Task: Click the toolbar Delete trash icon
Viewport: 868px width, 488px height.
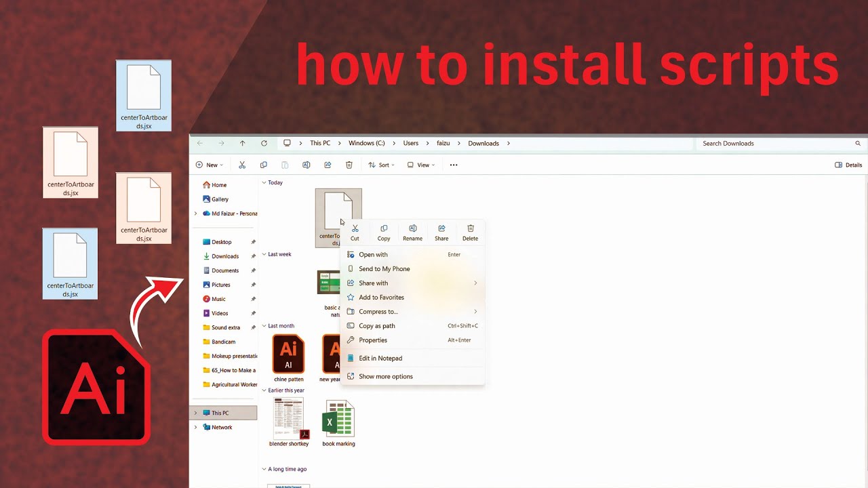Action: coord(349,165)
